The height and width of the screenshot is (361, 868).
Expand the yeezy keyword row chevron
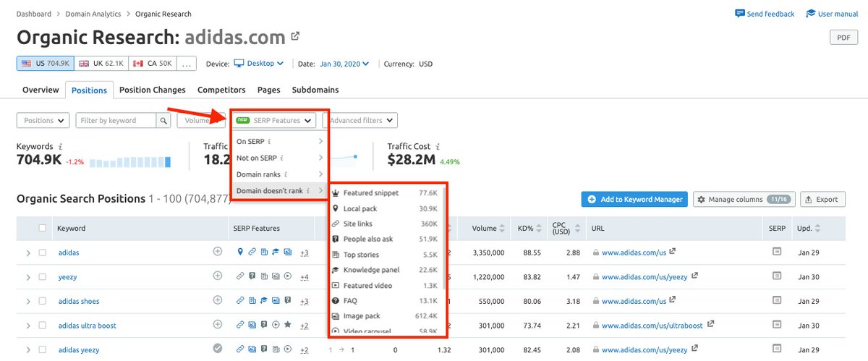[x=28, y=276]
